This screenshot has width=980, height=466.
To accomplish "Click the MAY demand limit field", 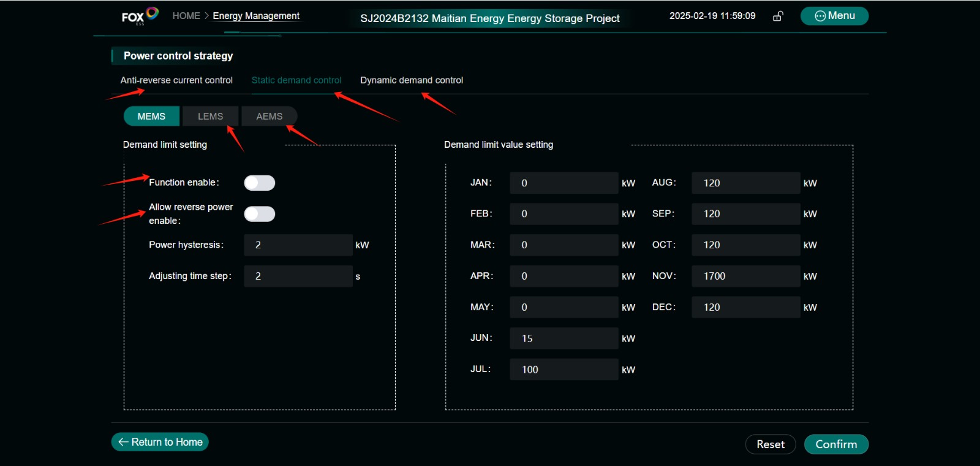I will click(564, 307).
